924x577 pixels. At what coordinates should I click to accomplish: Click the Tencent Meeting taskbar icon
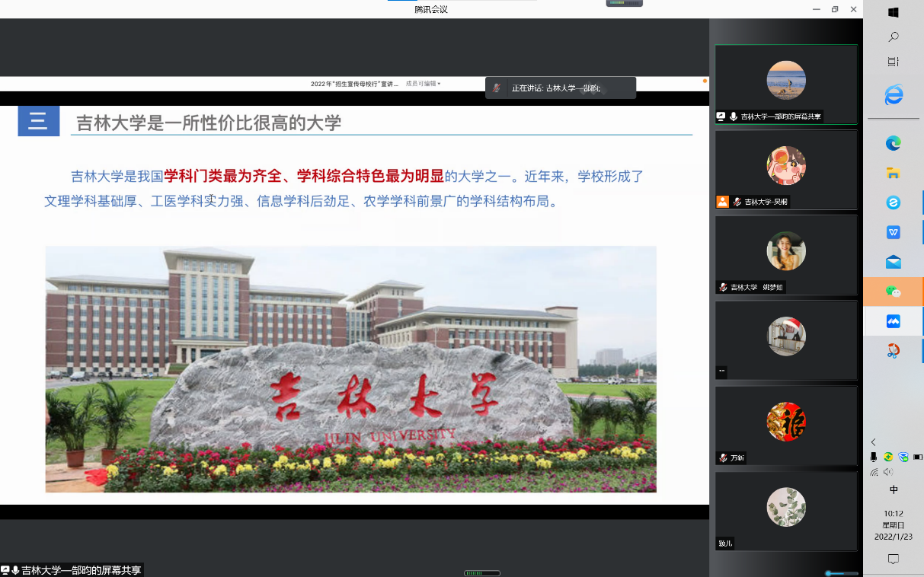894,321
